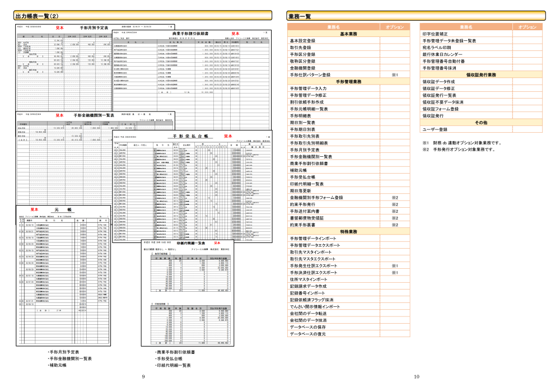The image size is (560, 392).
Task: Click ※1 in the 手形決済仕訳エクスポート row
Action: [x=395, y=273]
